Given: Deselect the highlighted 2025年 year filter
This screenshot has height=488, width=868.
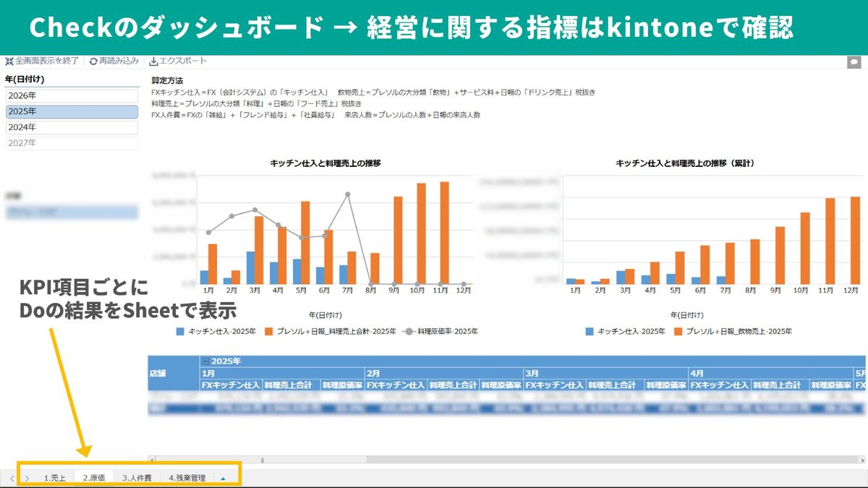Looking at the screenshot, I should coord(71,112).
